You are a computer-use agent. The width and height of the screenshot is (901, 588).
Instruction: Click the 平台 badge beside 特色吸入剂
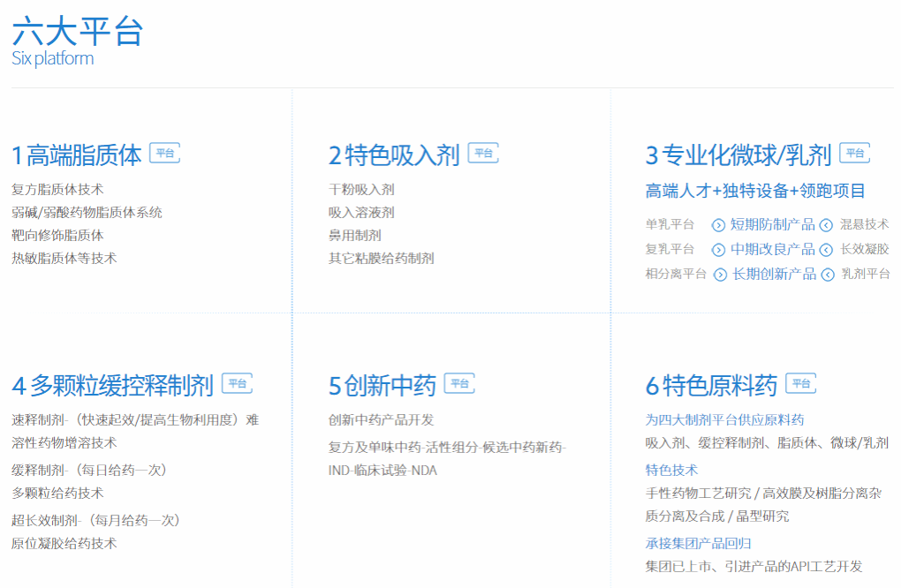tap(483, 153)
